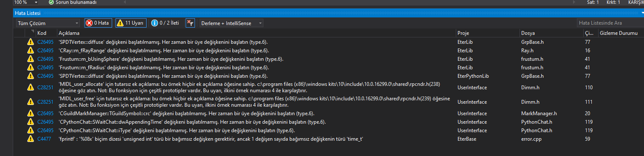Image resolution: width=644 pixels, height=156 pixels.
Task: Select the 'Ray.h' file cell
Action: 527,51
